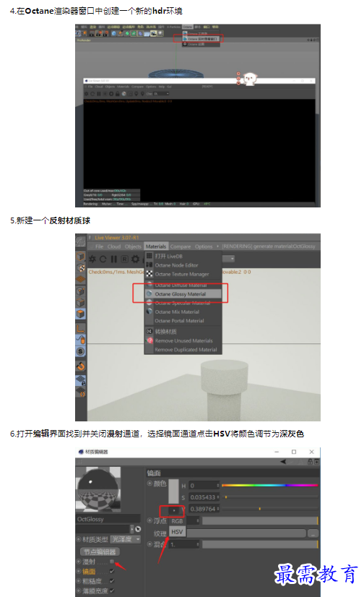This screenshot has height=597, width=364.
Task: Click the grey color swatch beside 颜色
Action: [174, 491]
